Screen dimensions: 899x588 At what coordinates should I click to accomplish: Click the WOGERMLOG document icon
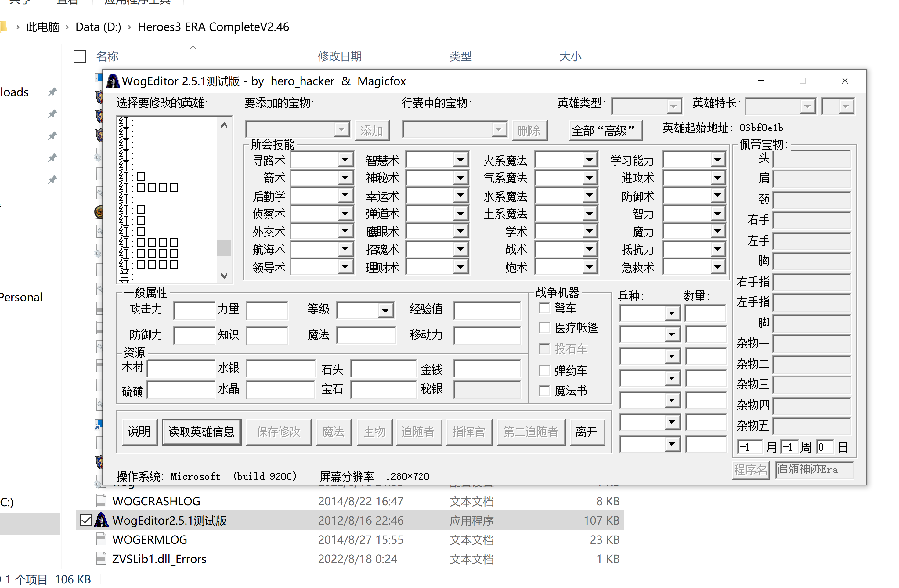point(101,539)
